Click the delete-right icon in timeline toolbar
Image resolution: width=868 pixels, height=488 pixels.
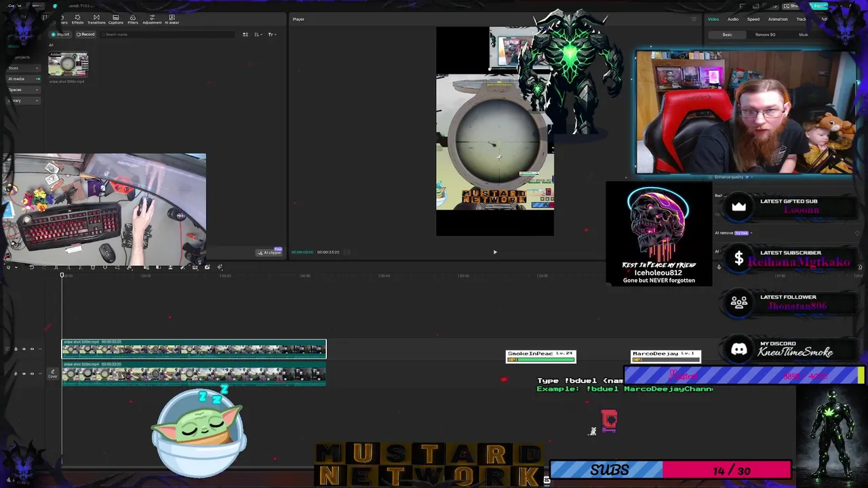coord(80,267)
